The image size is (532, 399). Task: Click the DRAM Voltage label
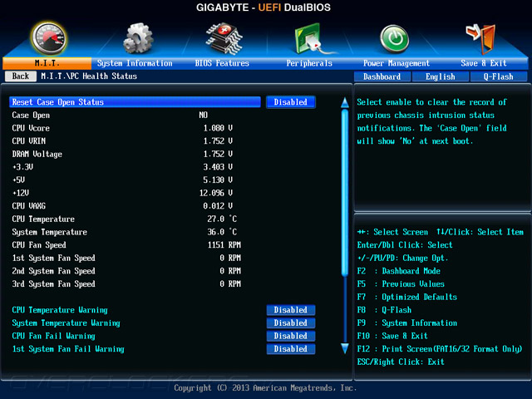37,155
